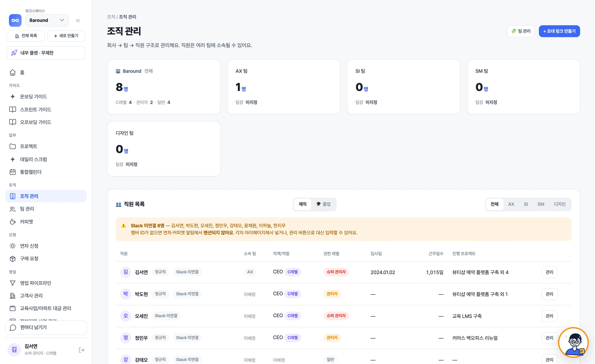The image size is (595, 364).
Task: Open 오프보딩 가이드 book icon item
Action: (13, 122)
